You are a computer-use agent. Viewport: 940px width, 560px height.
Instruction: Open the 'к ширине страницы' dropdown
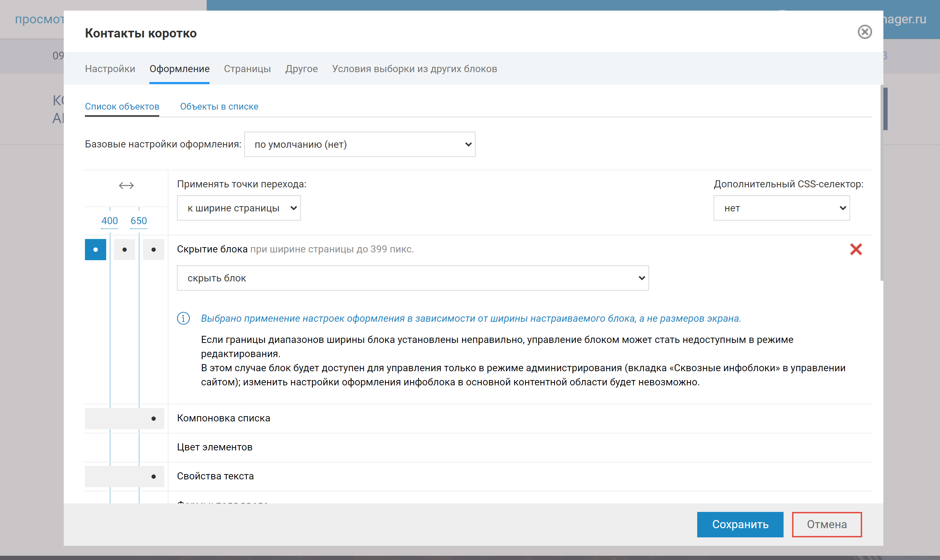[238, 208]
